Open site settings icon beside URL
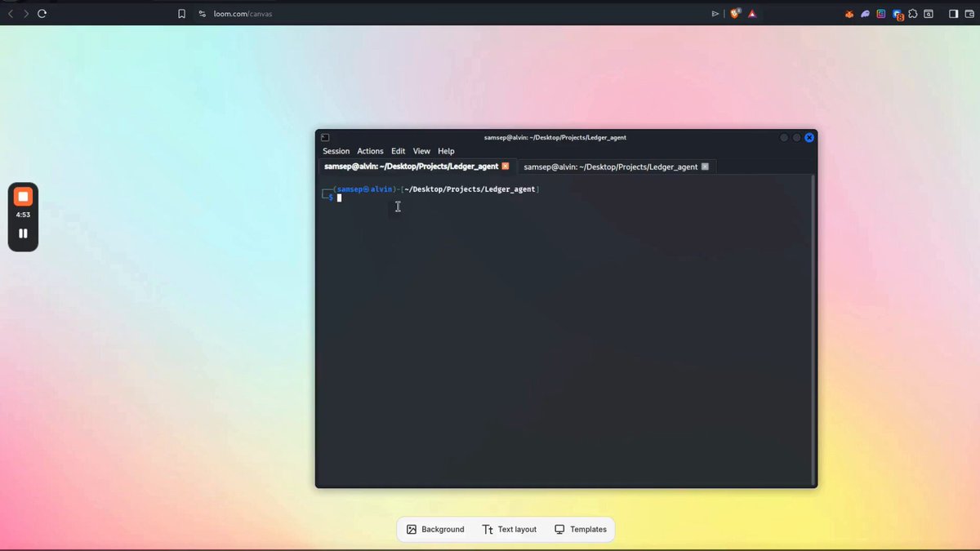 tap(203, 14)
